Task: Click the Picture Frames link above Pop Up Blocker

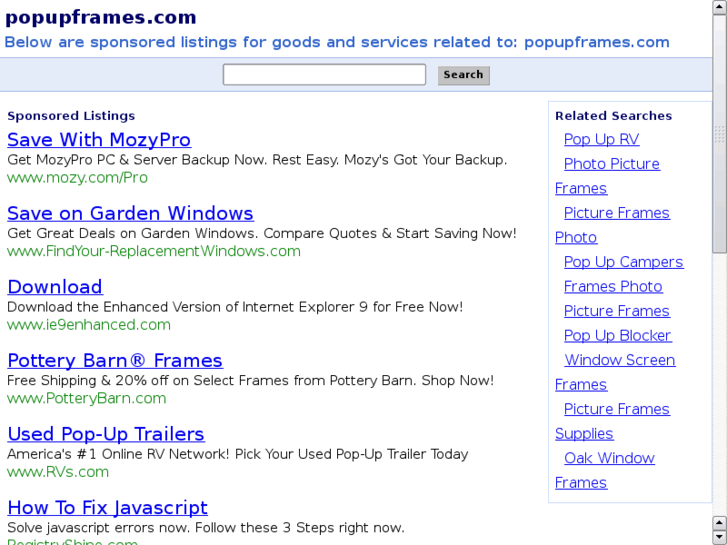Action: [617, 311]
